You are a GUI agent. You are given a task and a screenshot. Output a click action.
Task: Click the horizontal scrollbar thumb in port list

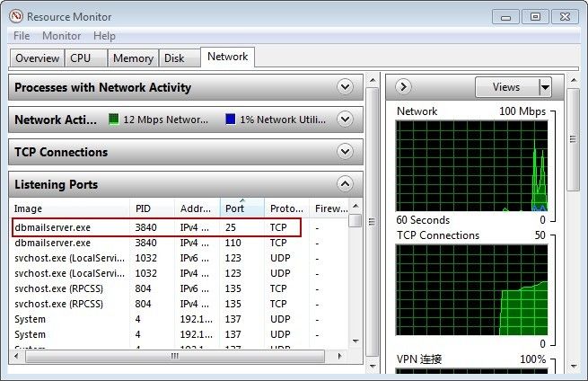click(x=175, y=356)
